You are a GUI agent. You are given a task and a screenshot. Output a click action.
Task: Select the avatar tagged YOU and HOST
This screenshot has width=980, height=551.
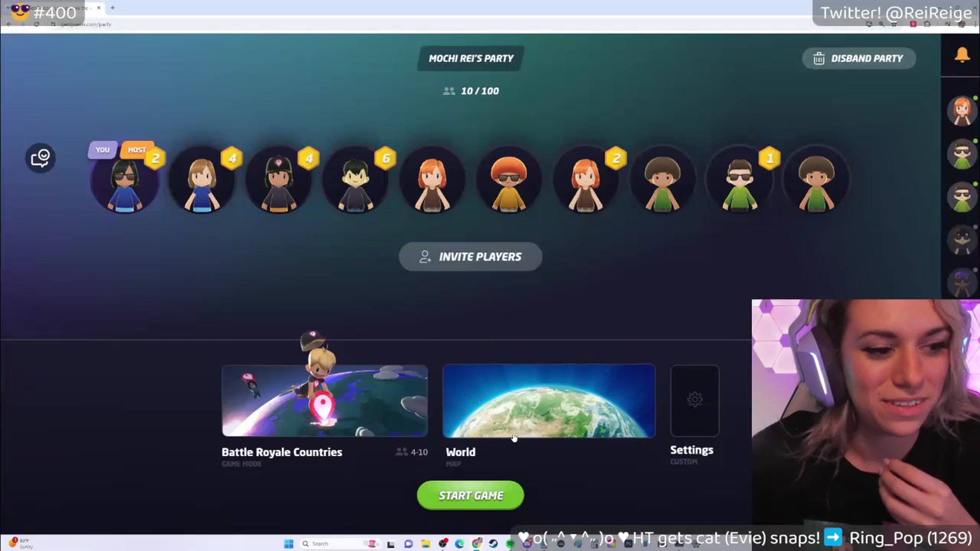[x=125, y=180]
